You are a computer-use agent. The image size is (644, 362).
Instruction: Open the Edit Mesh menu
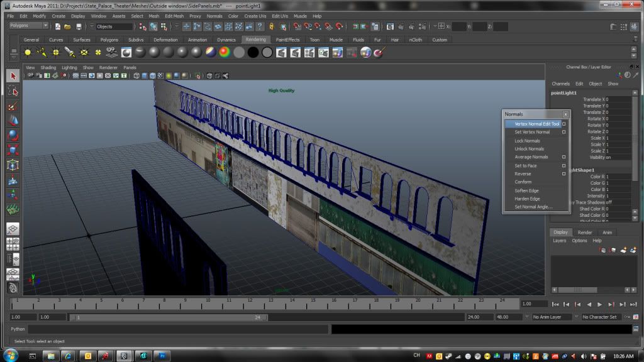point(174,16)
